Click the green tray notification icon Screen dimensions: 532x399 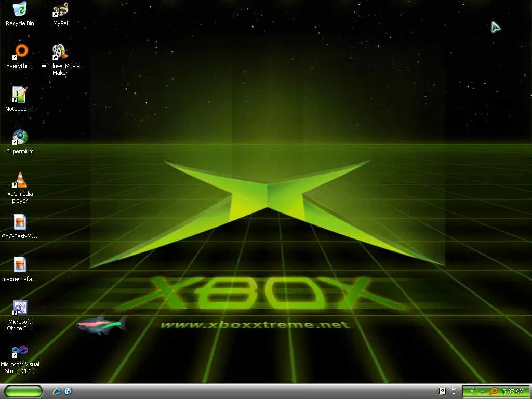click(473, 391)
